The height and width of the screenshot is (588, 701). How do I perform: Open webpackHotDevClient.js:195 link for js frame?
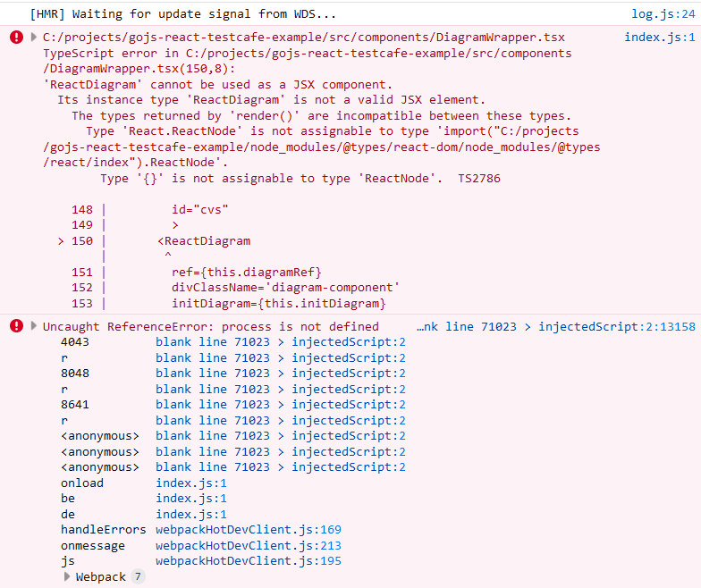coord(249,561)
